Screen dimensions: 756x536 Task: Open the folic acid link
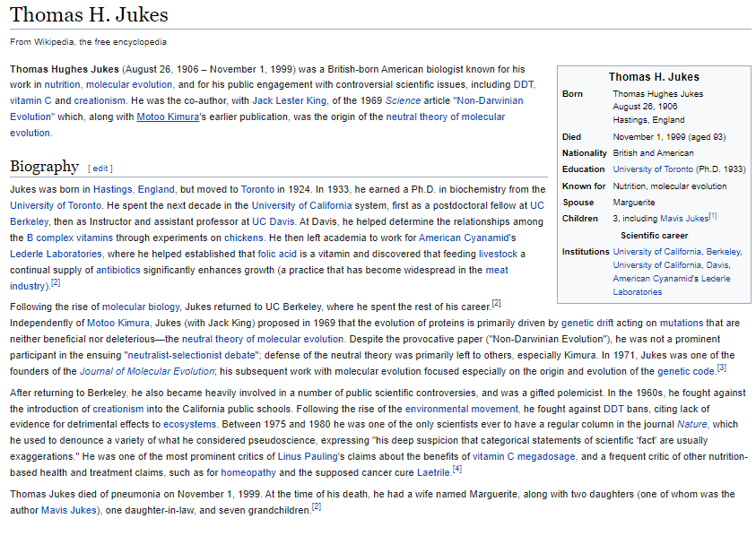tap(277, 254)
